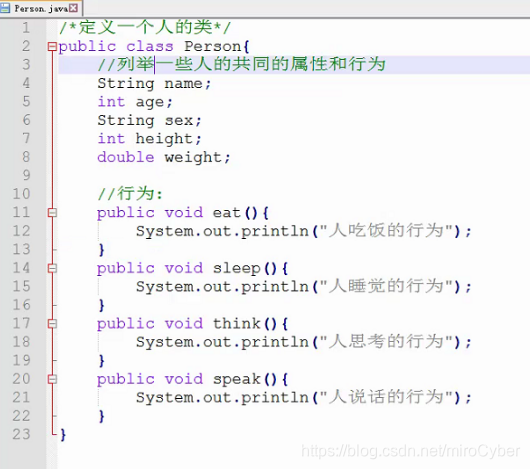Click the comment '//列举一些人的共同的属性和行为'
The width and height of the screenshot is (530, 469).
click(x=241, y=64)
